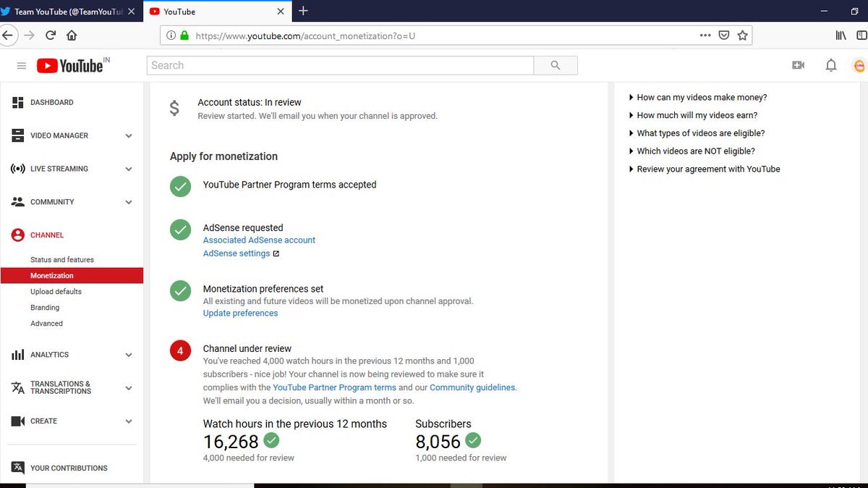Open the page actions three-dots menu
This screenshot has height=488, width=868.
(705, 35)
